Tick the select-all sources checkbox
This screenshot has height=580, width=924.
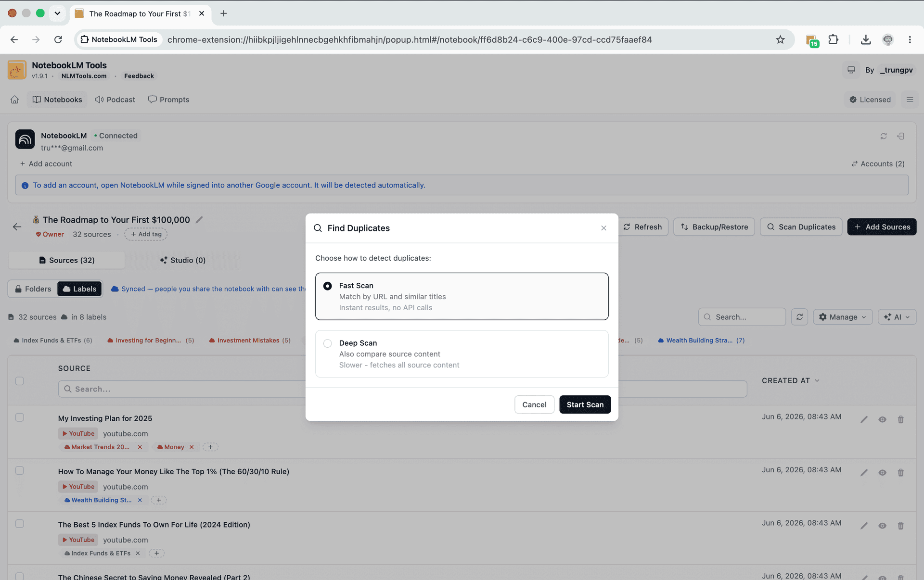point(20,381)
